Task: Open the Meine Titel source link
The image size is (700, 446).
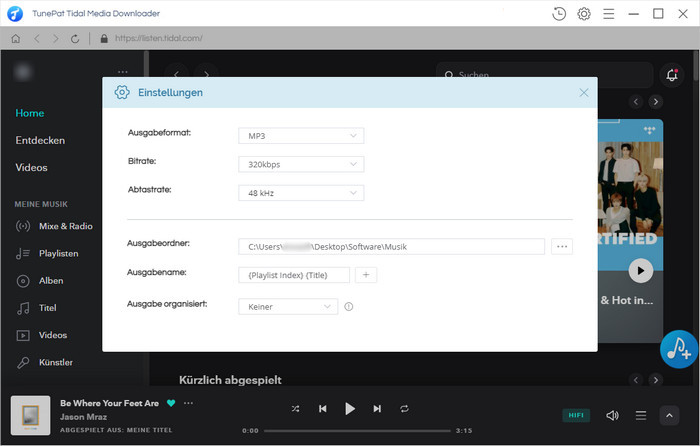Action: click(x=150, y=430)
